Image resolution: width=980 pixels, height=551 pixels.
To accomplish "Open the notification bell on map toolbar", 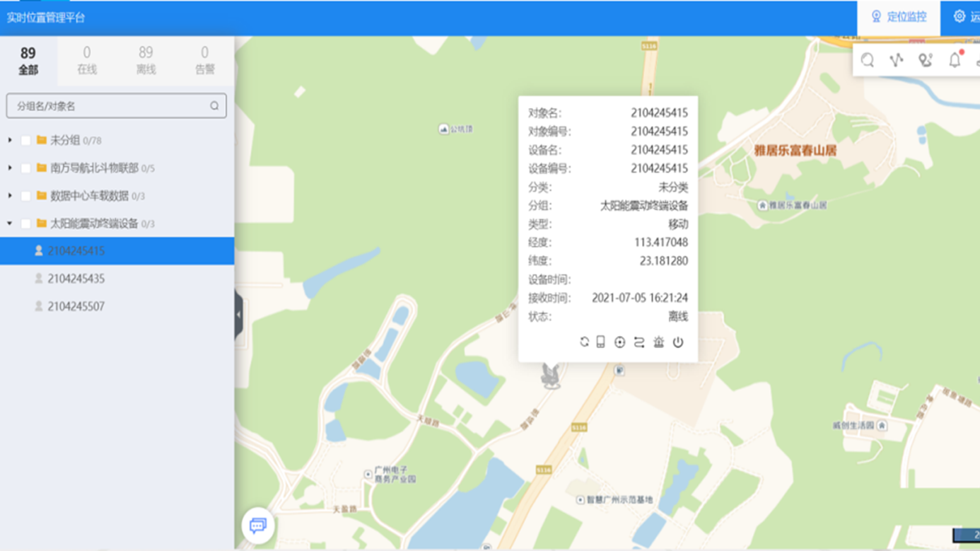I will click(955, 60).
